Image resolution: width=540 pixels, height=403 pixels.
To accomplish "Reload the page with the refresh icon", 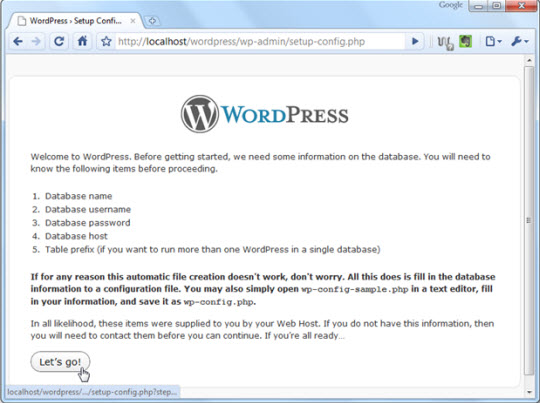I will pos(59,42).
